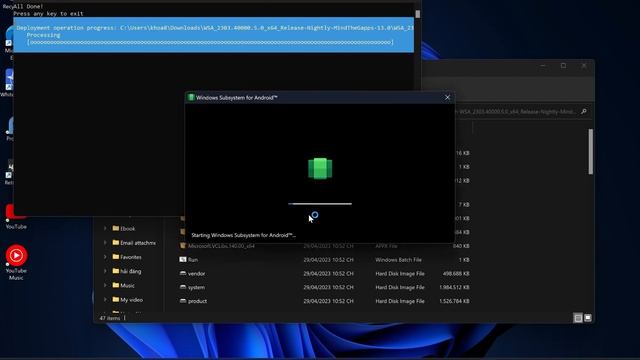Viewport: 640px width, 360px height.
Task: Switch File Explorer to details view
Action: [x=578, y=318]
